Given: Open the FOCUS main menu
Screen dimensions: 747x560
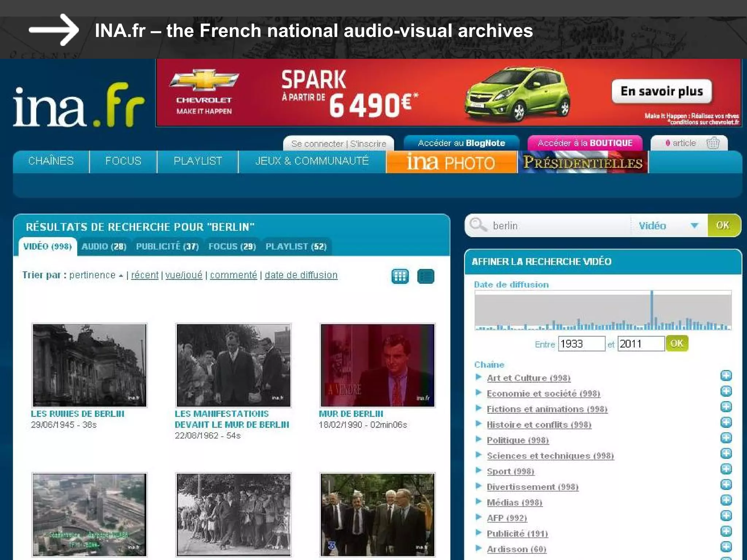Looking at the screenshot, I should click(123, 161).
